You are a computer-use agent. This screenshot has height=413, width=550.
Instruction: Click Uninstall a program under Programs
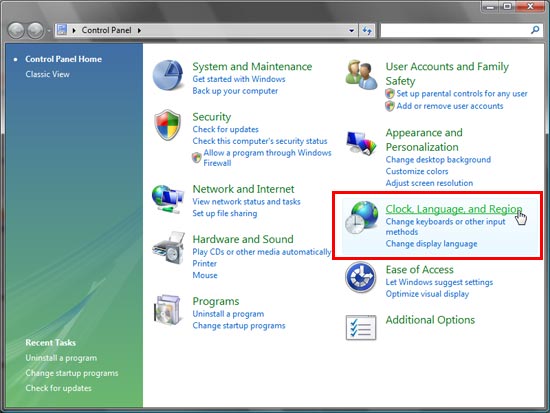click(x=228, y=314)
